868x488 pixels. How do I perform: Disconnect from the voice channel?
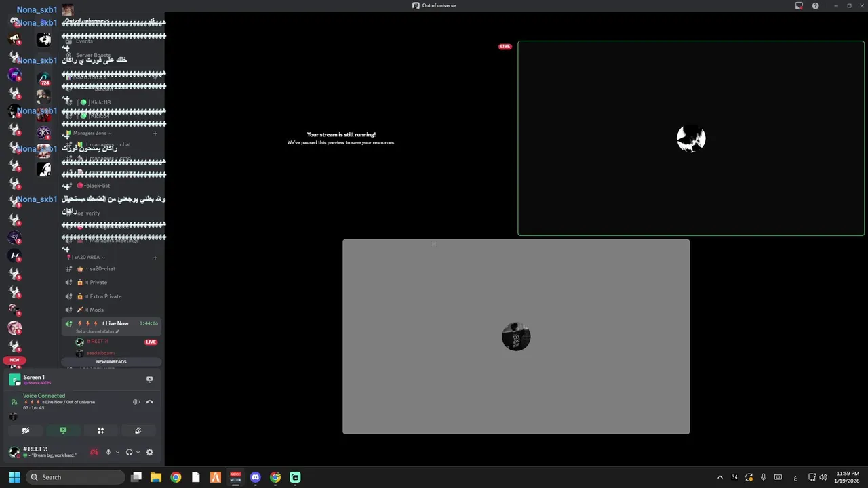coord(150,402)
